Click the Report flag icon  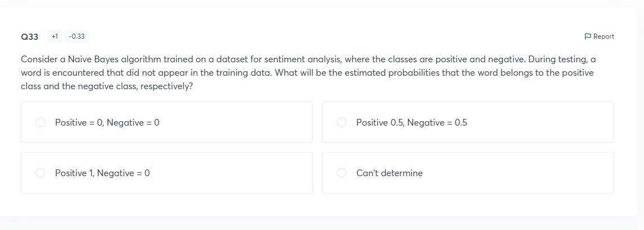pyautogui.click(x=587, y=36)
